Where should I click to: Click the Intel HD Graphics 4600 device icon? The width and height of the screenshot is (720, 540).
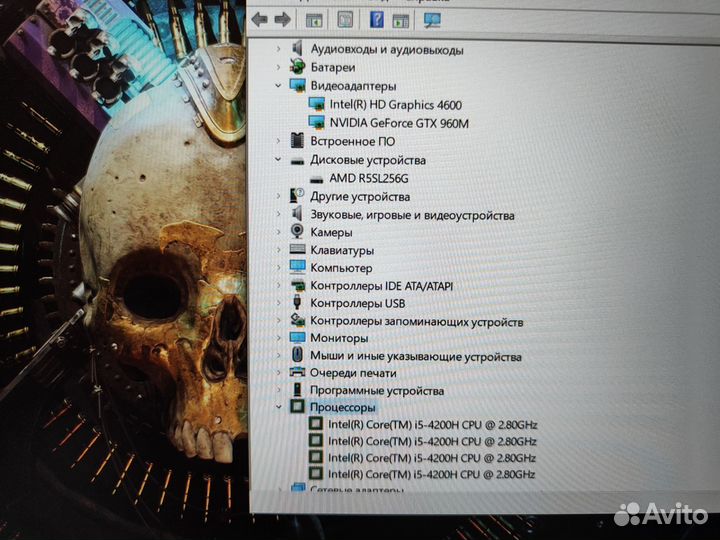pyautogui.click(x=316, y=104)
